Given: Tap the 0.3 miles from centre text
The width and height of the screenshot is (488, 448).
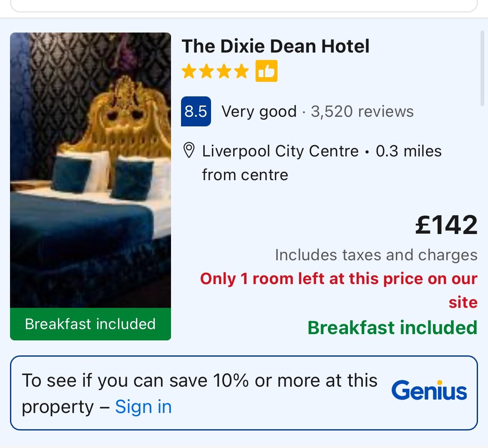Looking at the screenshot, I should 322,163.
